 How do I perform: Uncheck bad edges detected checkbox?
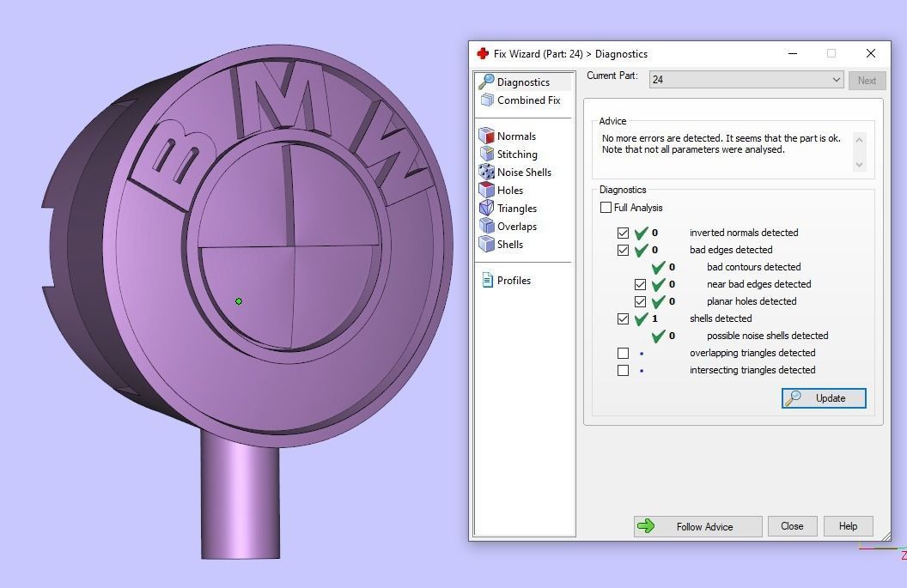pos(623,251)
